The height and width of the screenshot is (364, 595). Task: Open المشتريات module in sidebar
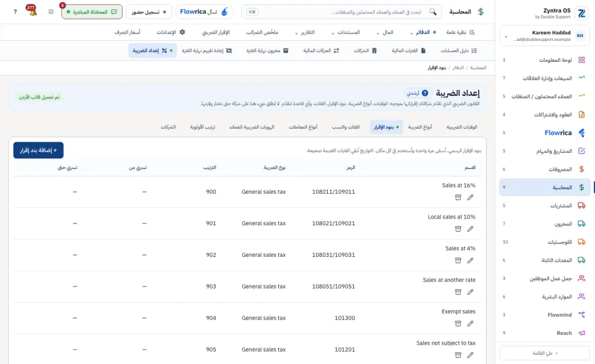[545, 206]
